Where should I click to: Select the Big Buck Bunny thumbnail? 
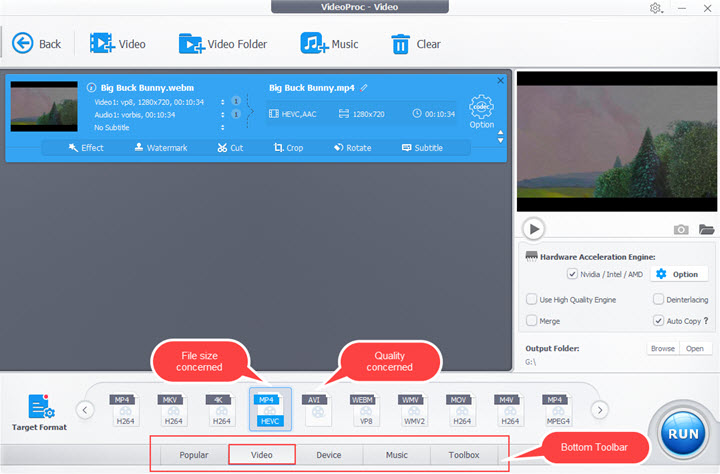coord(44,107)
